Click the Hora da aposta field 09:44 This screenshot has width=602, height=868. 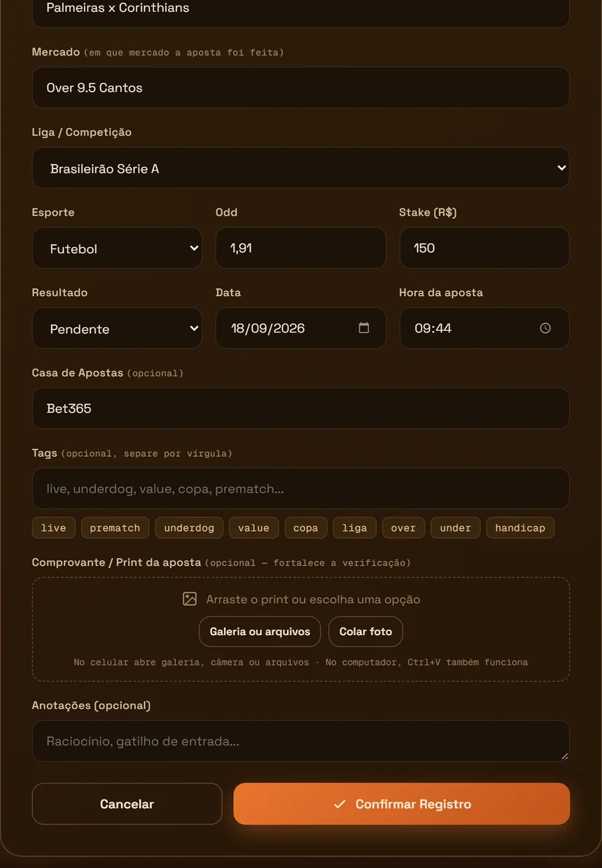point(484,328)
